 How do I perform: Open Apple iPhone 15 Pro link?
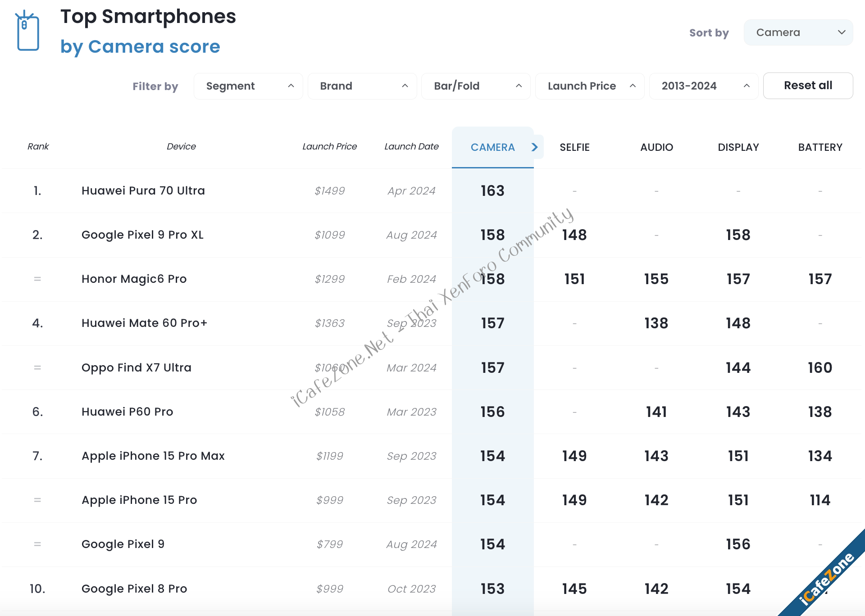point(139,500)
